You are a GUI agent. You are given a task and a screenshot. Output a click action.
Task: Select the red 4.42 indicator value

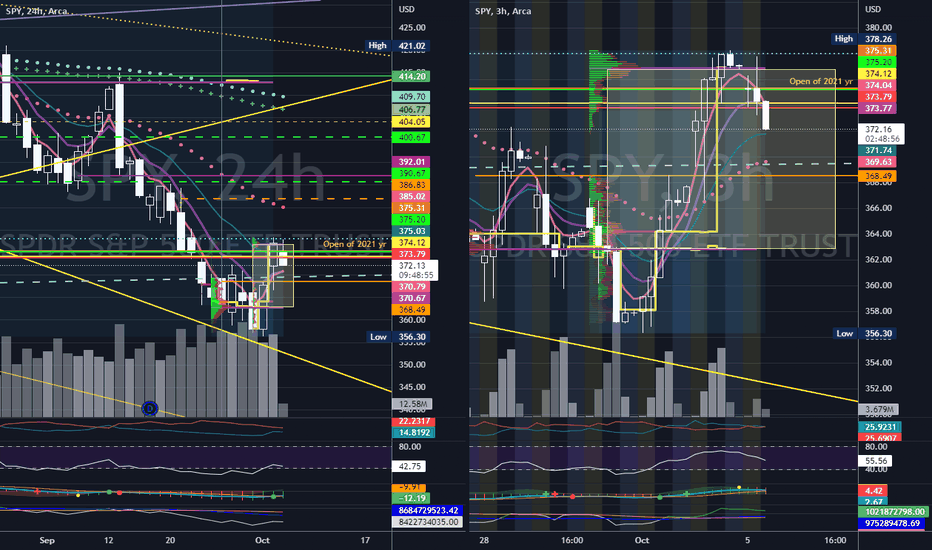click(873, 491)
